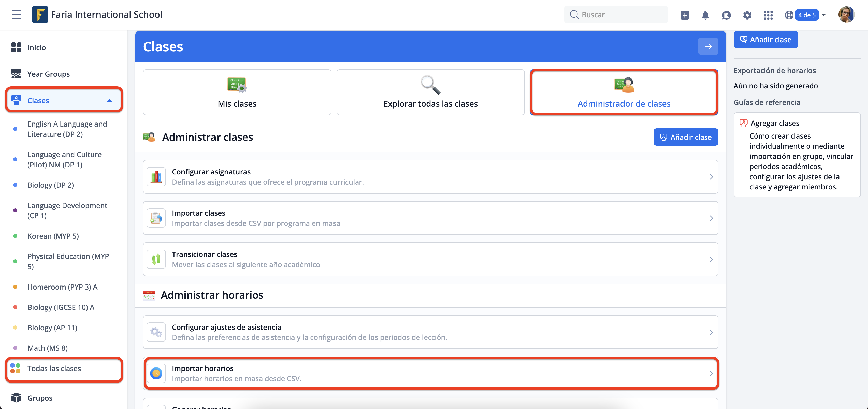Click the Faria school logo icon
The height and width of the screenshot is (409, 868).
click(x=40, y=15)
